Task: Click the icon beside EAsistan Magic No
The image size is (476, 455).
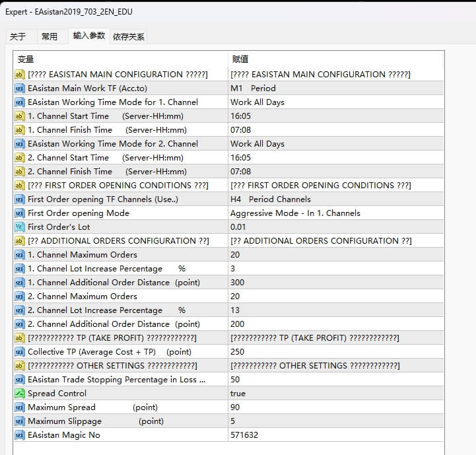Action: [x=19, y=435]
